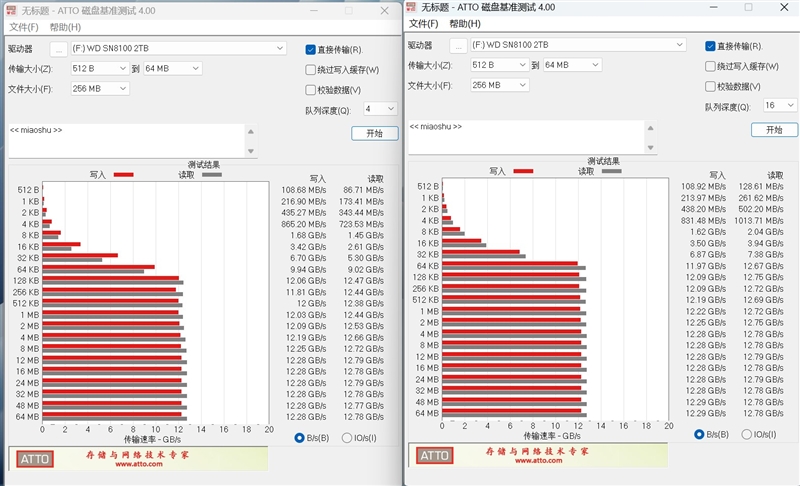Click 128.61 MB/s read value in right window
Screen dimensions: 800x486
pyautogui.click(x=761, y=186)
